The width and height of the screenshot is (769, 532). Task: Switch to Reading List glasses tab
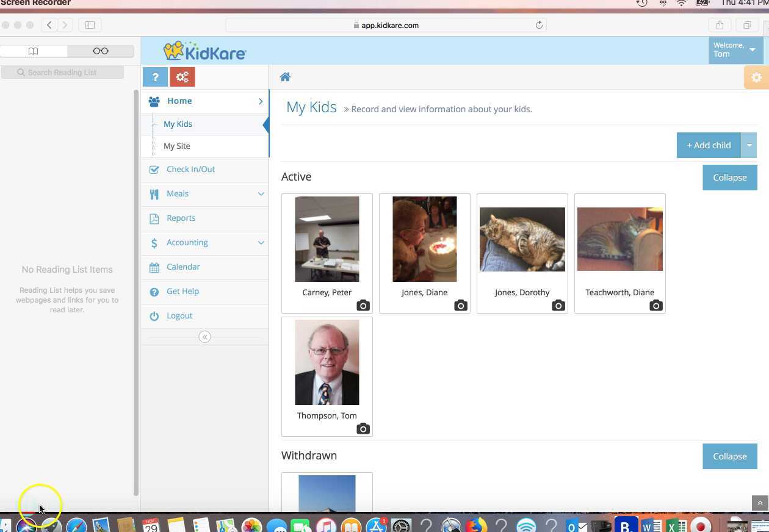(101, 51)
